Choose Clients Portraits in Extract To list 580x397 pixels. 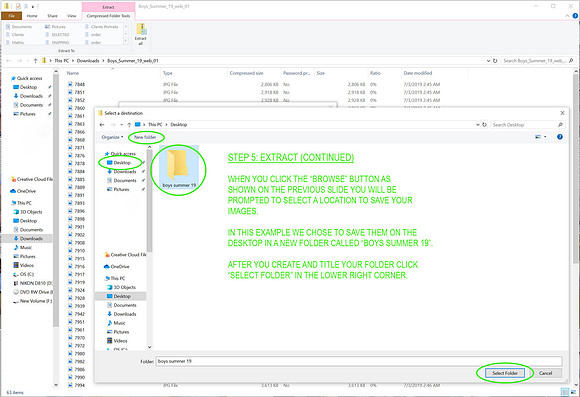tap(102, 27)
